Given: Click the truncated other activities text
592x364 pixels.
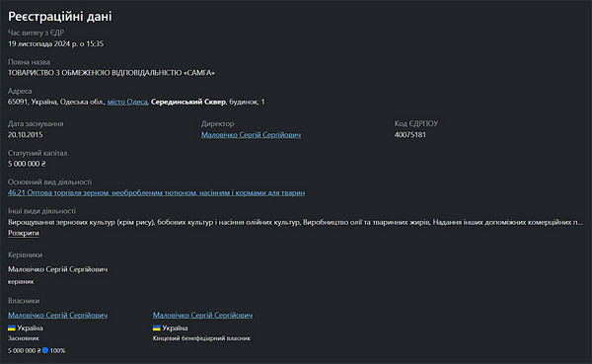Looking at the screenshot, I should 295,222.
